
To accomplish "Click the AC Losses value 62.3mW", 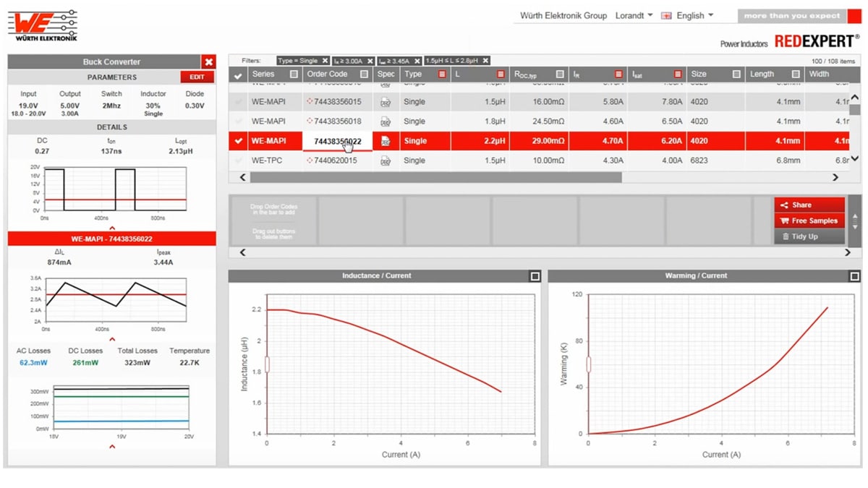I will (x=33, y=362).
